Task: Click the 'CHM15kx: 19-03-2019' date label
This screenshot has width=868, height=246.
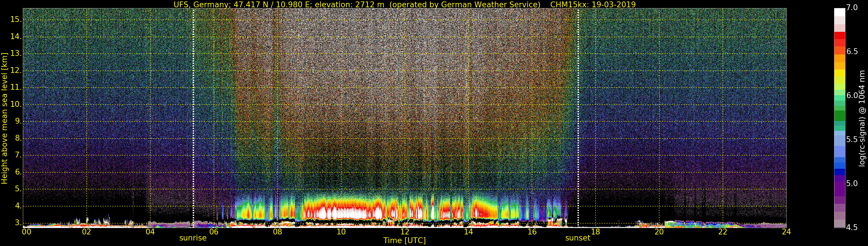Action: pyautogui.click(x=593, y=4)
